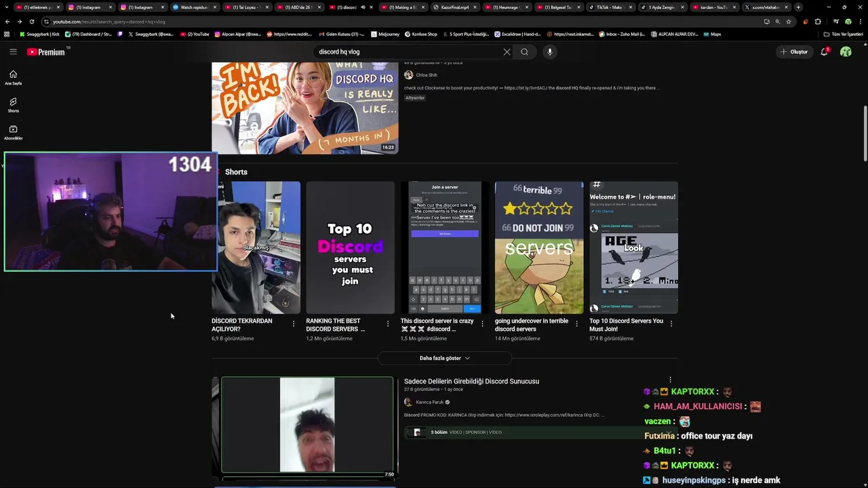Open options for Sadece Delilerin video
Viewport: 868px width, 488px height.
(670, 380)
